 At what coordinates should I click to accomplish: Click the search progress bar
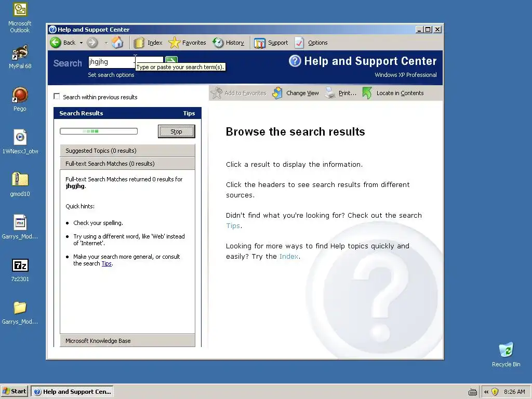[x=99, y=131]
